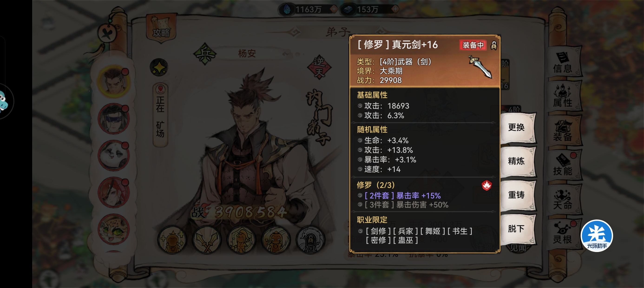Add blue spirit stones with plus
The width and height of the screenshot is (644, 288).
point(333,10)
